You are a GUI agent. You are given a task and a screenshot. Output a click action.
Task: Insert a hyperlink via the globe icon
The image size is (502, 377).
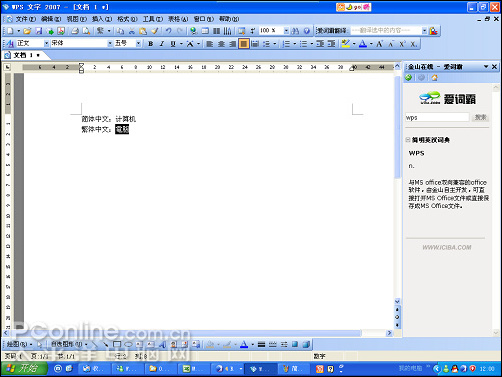193,31
